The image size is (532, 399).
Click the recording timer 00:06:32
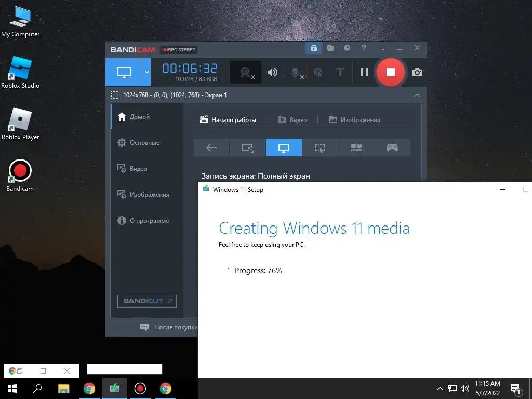190,69
